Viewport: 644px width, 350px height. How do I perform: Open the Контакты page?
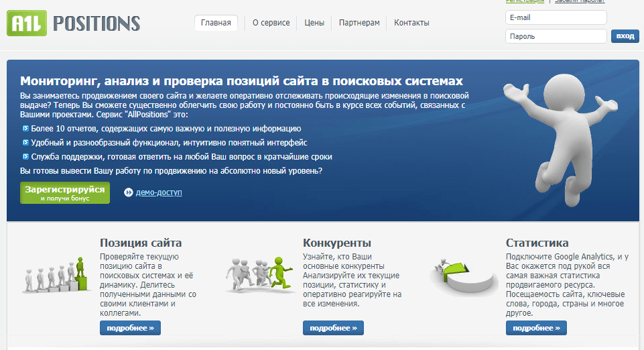tap(411, 23)
